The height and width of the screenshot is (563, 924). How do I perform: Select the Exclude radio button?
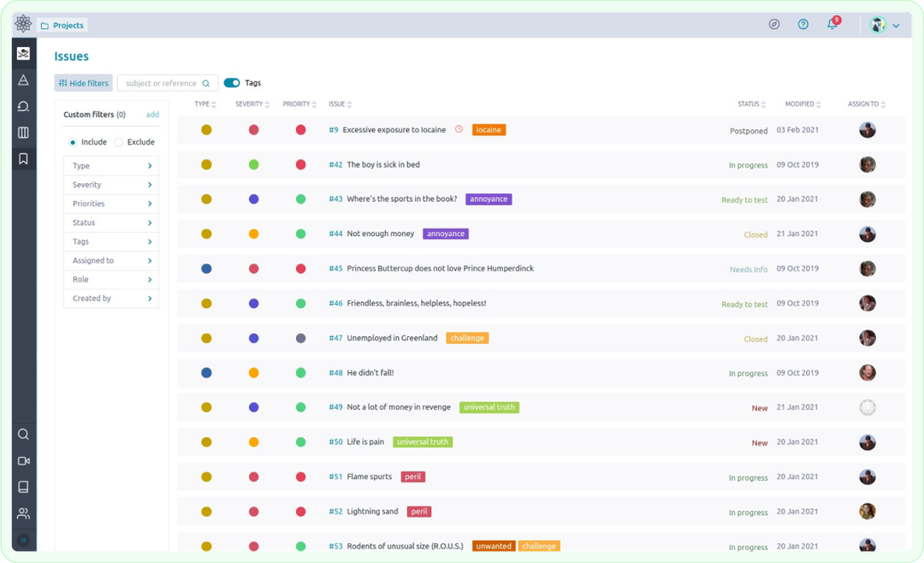point(118,142)
